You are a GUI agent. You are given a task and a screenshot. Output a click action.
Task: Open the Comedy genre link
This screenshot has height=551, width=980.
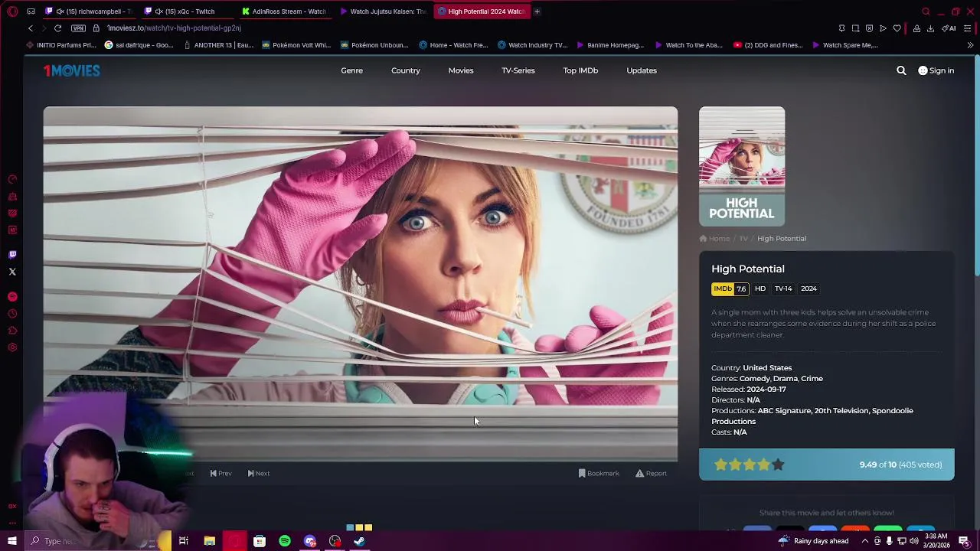click(x=754, y=379)
